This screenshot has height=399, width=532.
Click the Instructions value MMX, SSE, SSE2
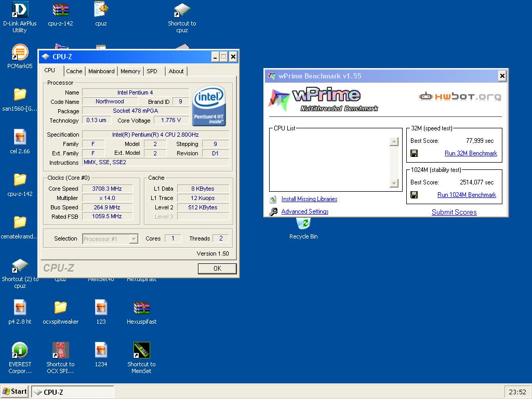[x=155, y=162]
